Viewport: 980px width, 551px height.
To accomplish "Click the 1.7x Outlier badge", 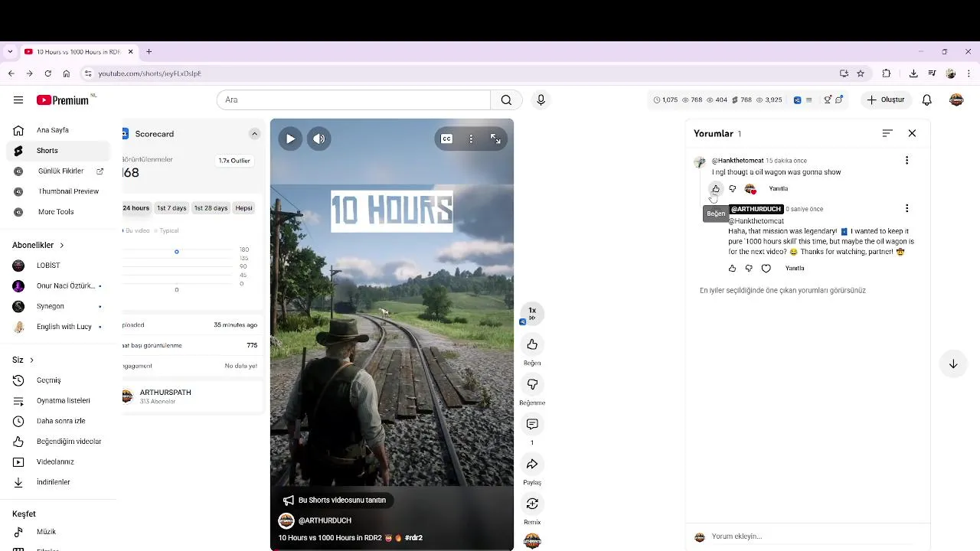I will click(234, 161).
